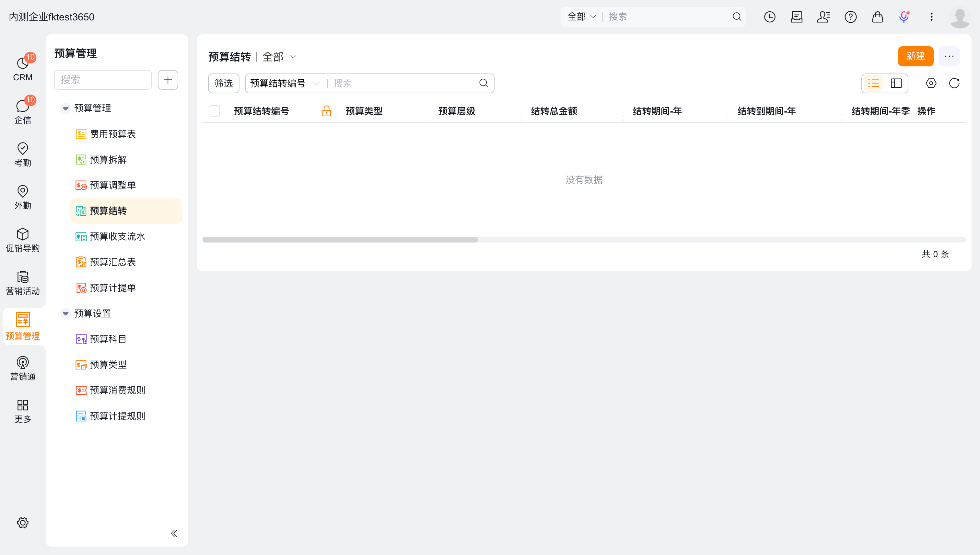
Task: Click the lock column icon in table header
Action: point(326,111)
